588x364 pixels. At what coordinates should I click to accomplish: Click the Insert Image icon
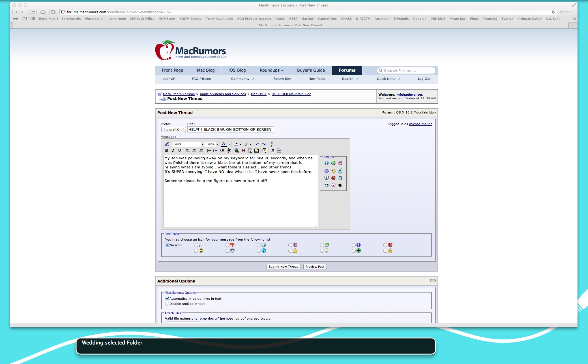[x=257, y=151]
